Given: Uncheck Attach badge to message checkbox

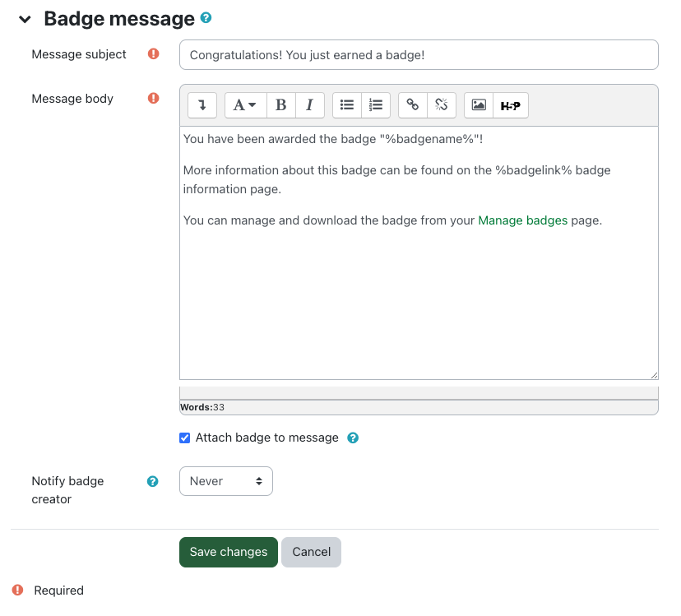Looking at the screenshot, I should pyautogui.click(x=185, y=438).
